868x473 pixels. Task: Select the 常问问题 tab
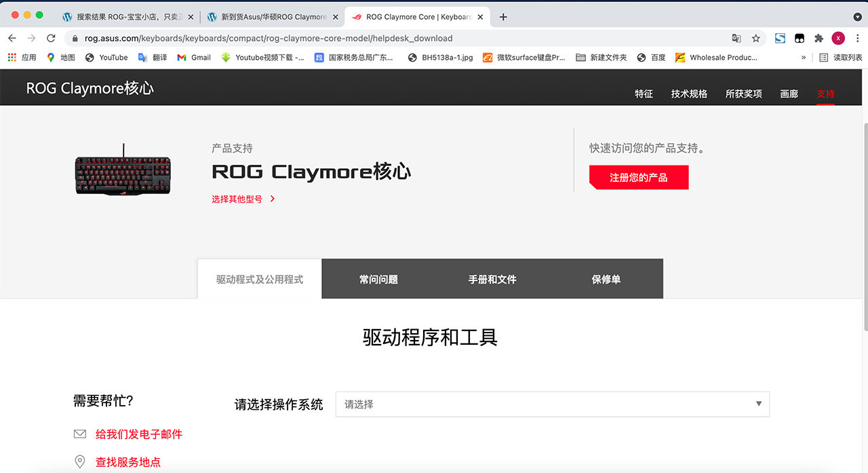click(x=378, y=279)
